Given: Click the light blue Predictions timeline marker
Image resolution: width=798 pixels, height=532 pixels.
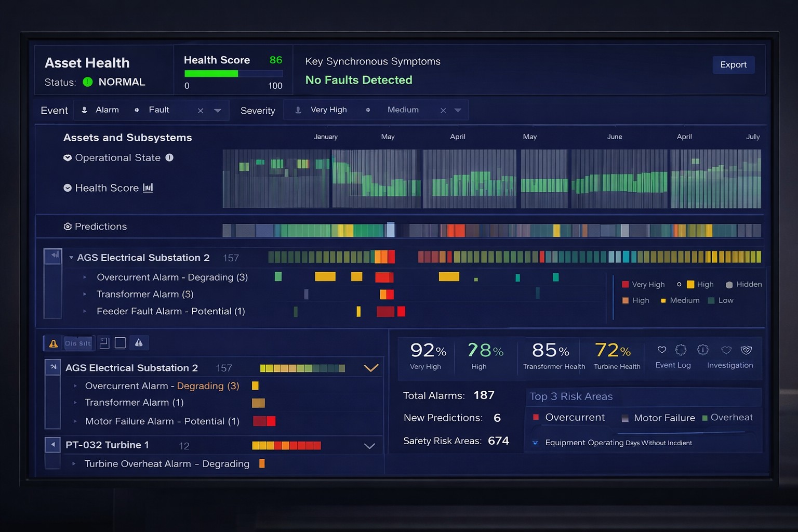Looking at the screenshot, I should coord(390,230).
